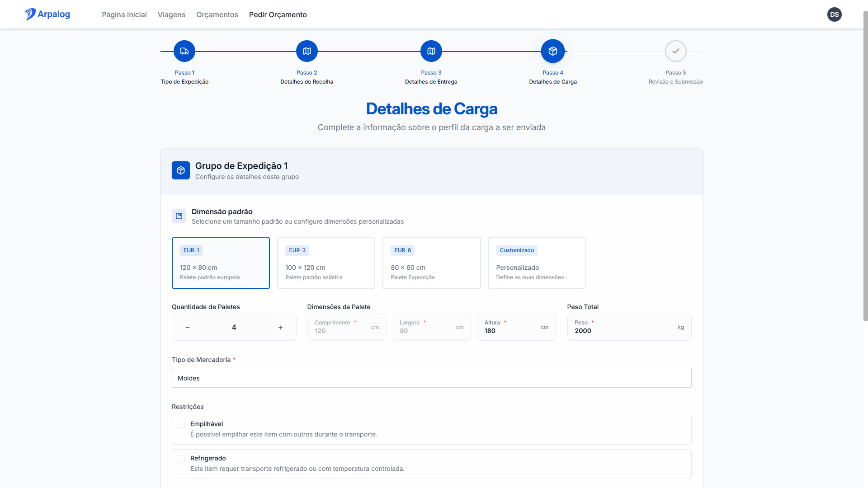Screen dimensions: 868x488
Task: Click the Passo 2 map icon
Action: point(307,51)
